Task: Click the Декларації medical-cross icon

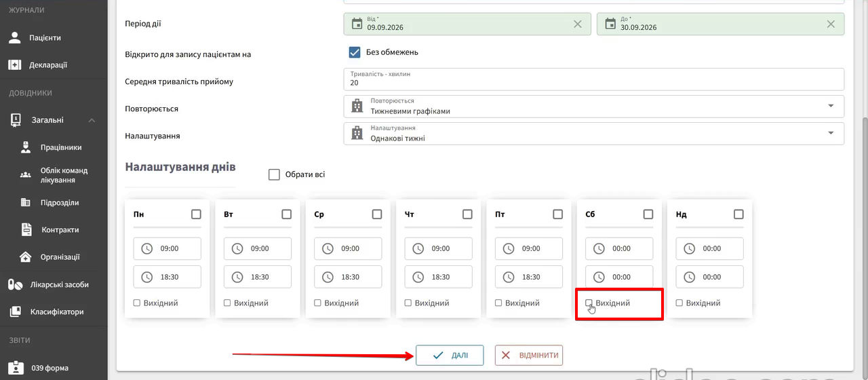Action: point(15,65)
